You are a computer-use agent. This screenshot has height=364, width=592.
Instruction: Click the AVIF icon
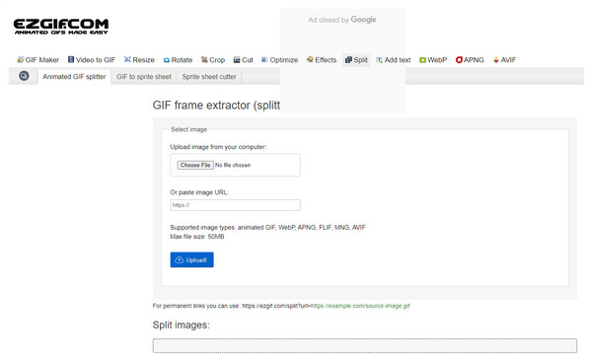pyautogui.click(x=496, y=59)
